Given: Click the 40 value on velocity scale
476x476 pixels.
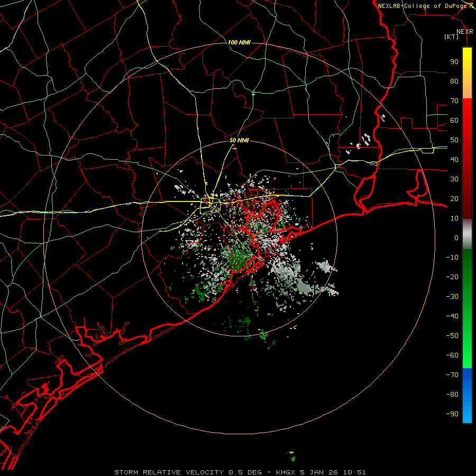Looking at the screenshot, I should pyautogui.click(x=454, y=160).
